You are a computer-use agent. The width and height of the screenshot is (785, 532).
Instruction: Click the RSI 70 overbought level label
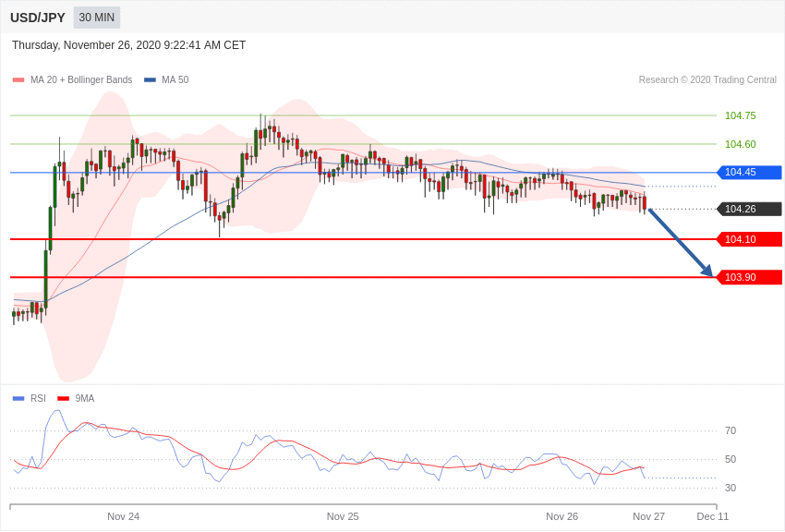731,431
